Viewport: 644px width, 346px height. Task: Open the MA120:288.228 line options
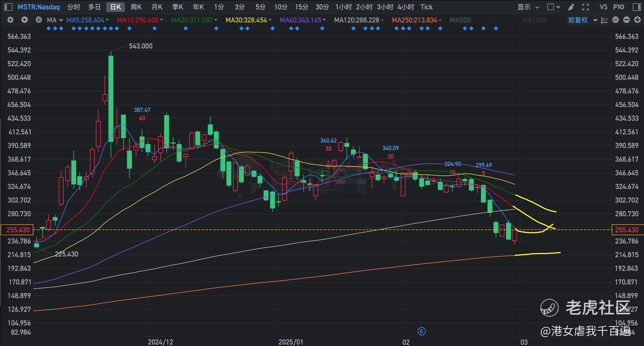[x=359, y=20]
